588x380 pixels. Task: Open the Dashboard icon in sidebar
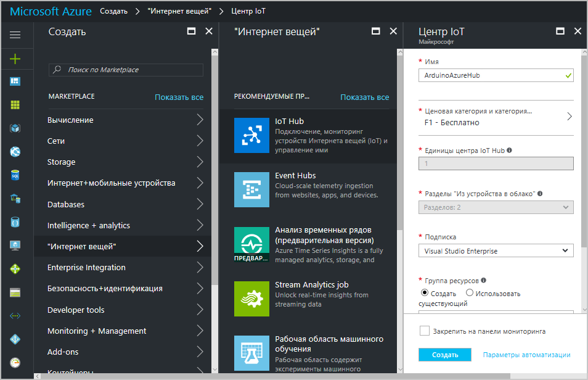click(15, 81)
